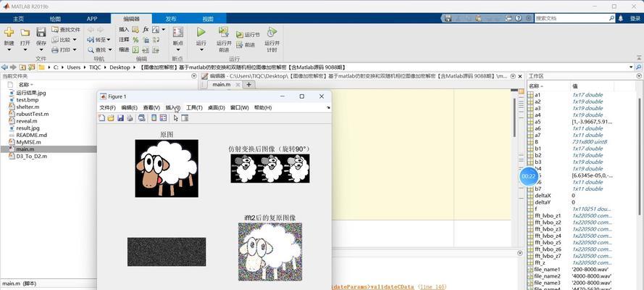Click the 查找文件 (Find Files) button
Screen dimensions: 644x290
[x=66, y=30]
